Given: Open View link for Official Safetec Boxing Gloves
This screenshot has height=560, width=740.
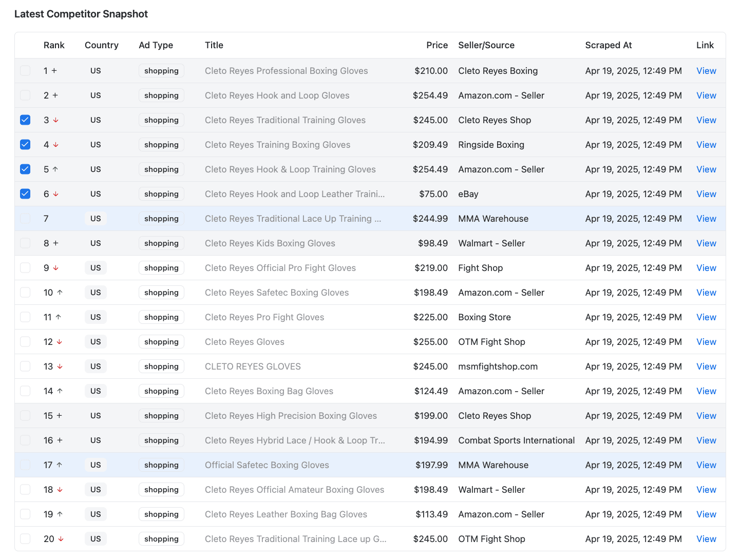Looking at the screenshot, I should [x=706, y=465].
